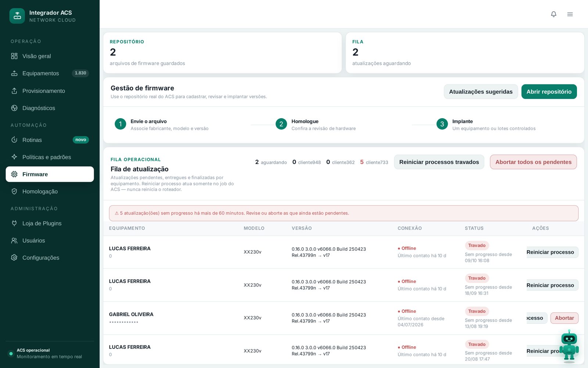The width and height of the screenshot is (588, 368).
Task: Click Abrir repositório button
Action: tap(549, 92)
